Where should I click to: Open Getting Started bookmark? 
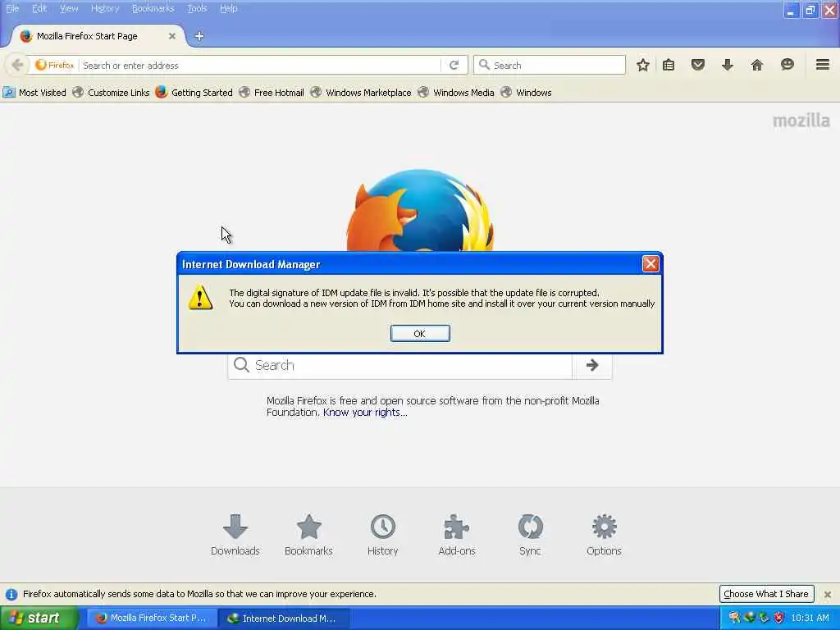[194, 92]
